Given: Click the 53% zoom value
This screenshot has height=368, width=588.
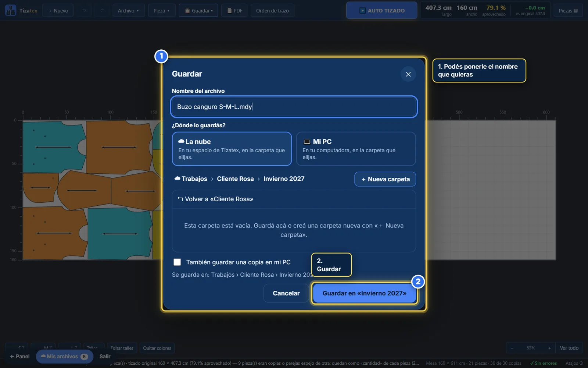Looking at the screenshot, I should click(531, 348).
